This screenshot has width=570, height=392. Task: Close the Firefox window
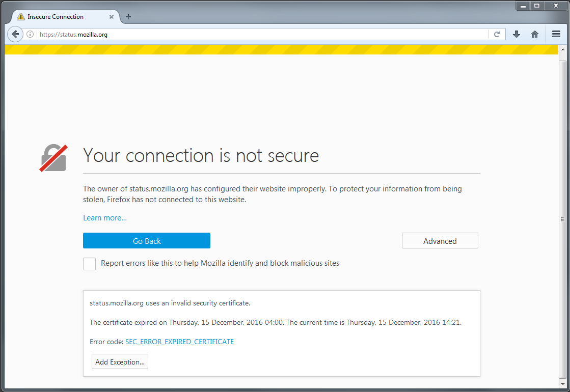point(556,6)
